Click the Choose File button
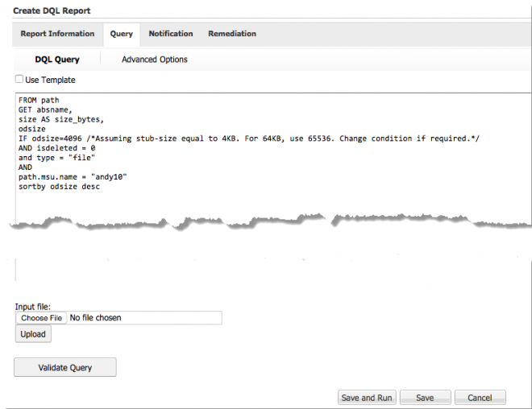The width and height of the screenshot is (532, 409). pos(41,318)
